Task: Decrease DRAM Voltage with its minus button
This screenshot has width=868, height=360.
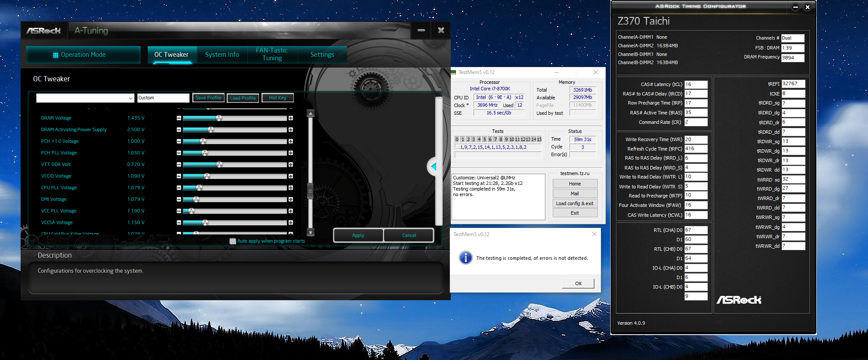Action: click(179, 118)
